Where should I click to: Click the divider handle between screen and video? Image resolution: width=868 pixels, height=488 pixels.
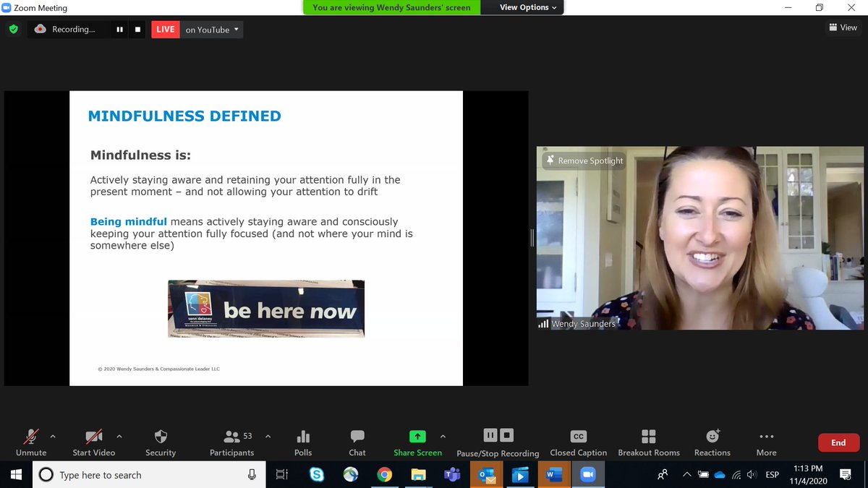532,238
